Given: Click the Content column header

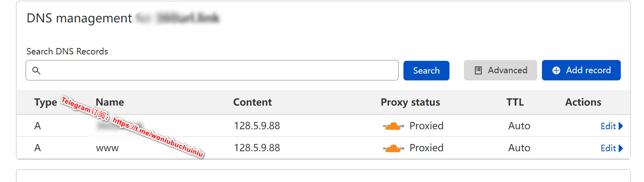Looking at the screenshot, I should pos(252,102).
